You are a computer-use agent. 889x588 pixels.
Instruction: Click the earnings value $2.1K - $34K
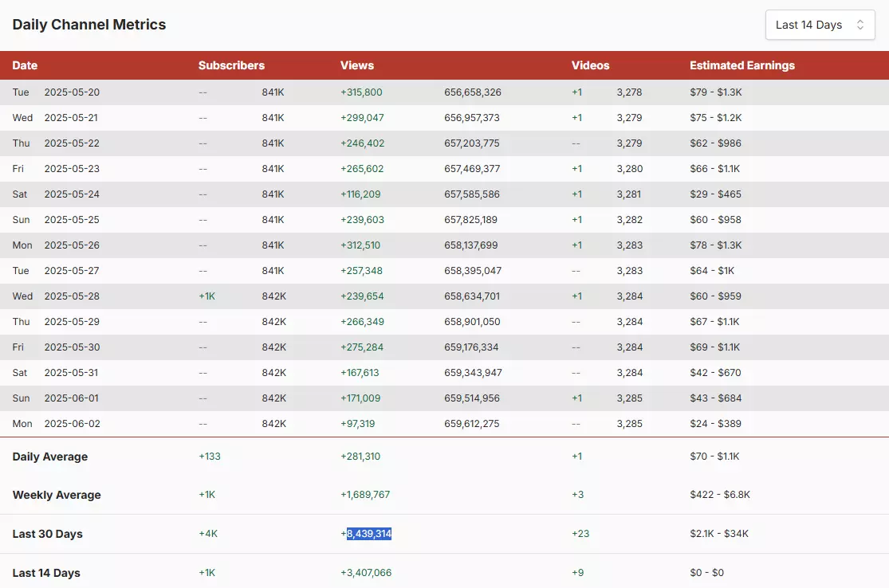point(719,534)
